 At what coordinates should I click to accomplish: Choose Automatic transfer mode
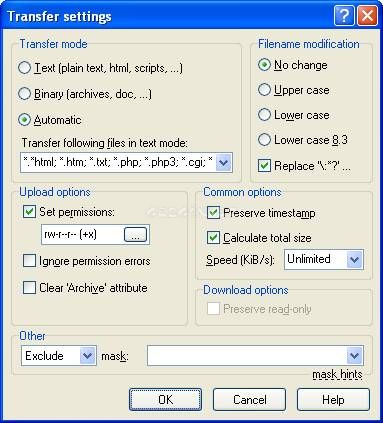(25, 120)
